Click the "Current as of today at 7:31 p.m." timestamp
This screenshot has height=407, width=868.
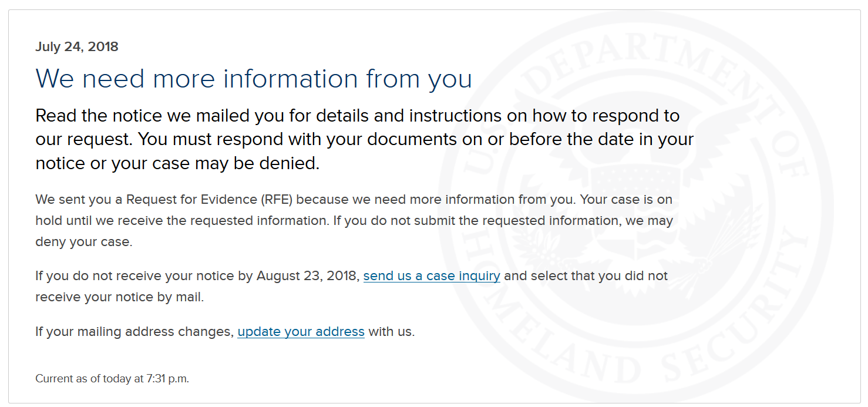coord(112,379)
